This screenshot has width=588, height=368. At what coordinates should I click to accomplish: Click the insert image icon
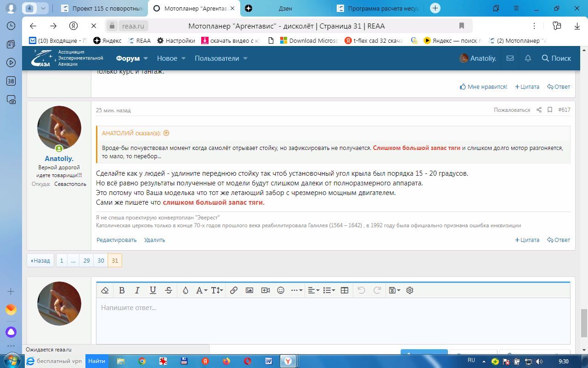pyautogui.click(x=249, y=290)
